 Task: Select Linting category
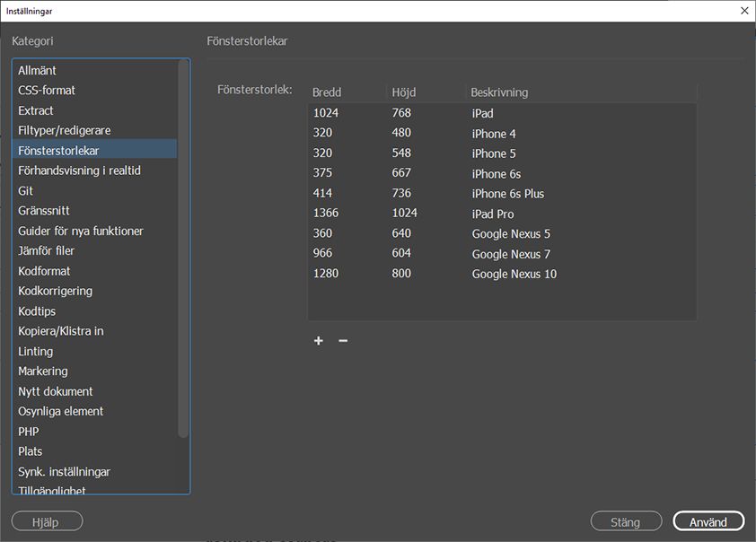94,351
